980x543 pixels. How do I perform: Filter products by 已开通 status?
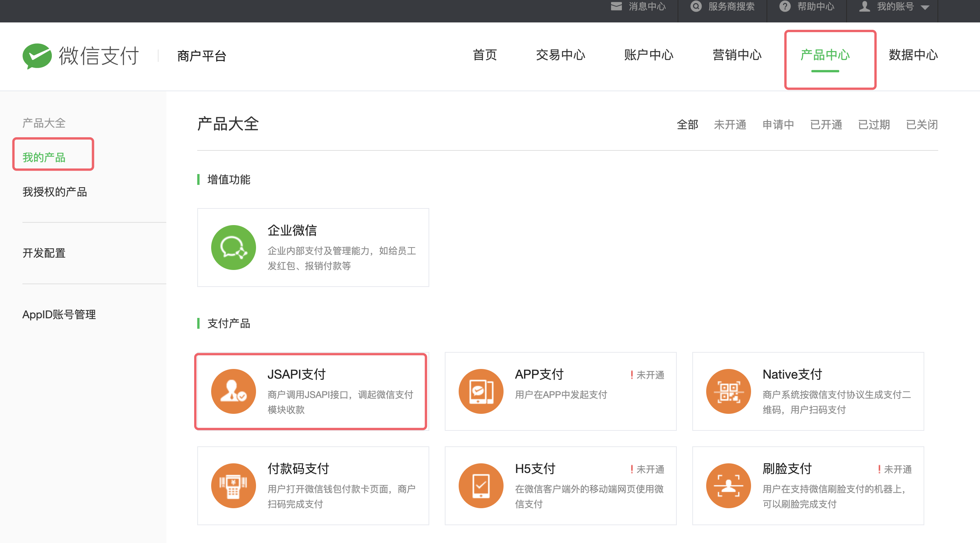(826, 125)
